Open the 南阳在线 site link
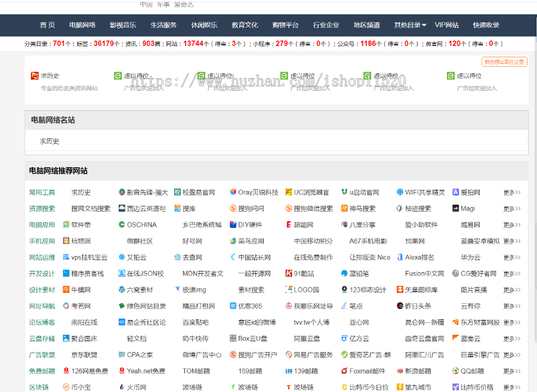Screen dimensions: 537x392 pyautogui.click(x=84, y=322)
